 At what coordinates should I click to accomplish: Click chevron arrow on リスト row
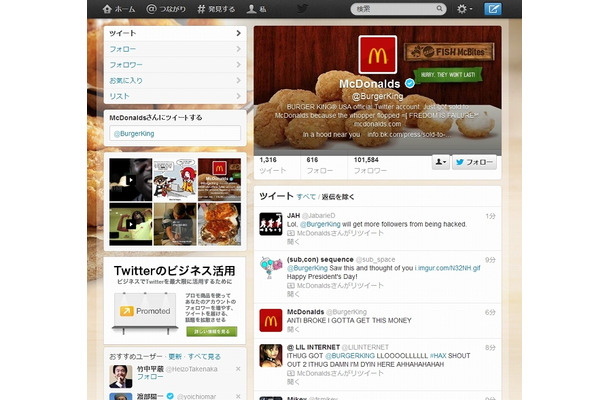[x=238, y=96]
